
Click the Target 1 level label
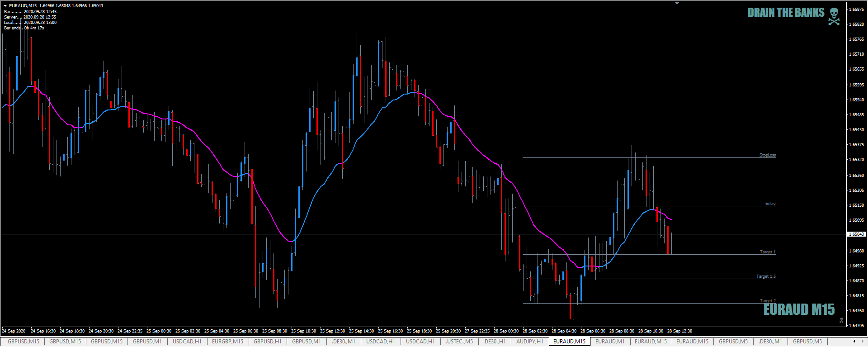pos(768,252)
